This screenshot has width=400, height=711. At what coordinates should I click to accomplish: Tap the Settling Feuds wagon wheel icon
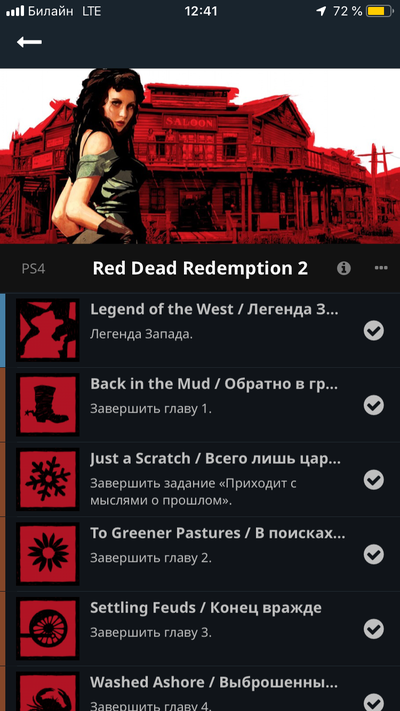pos(48,628)
